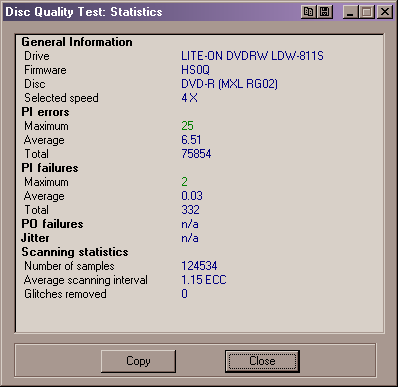Click selected speed value 4 X
Image resolution: width=398 pixels, height=387 pixels.
coord(189,98)
